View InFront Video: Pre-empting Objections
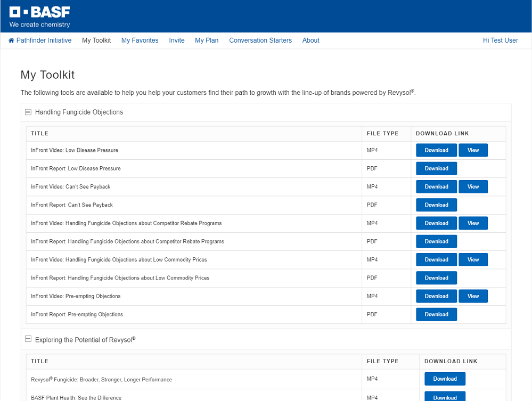Viewport: 532px width, 401px height. point(473,296)
